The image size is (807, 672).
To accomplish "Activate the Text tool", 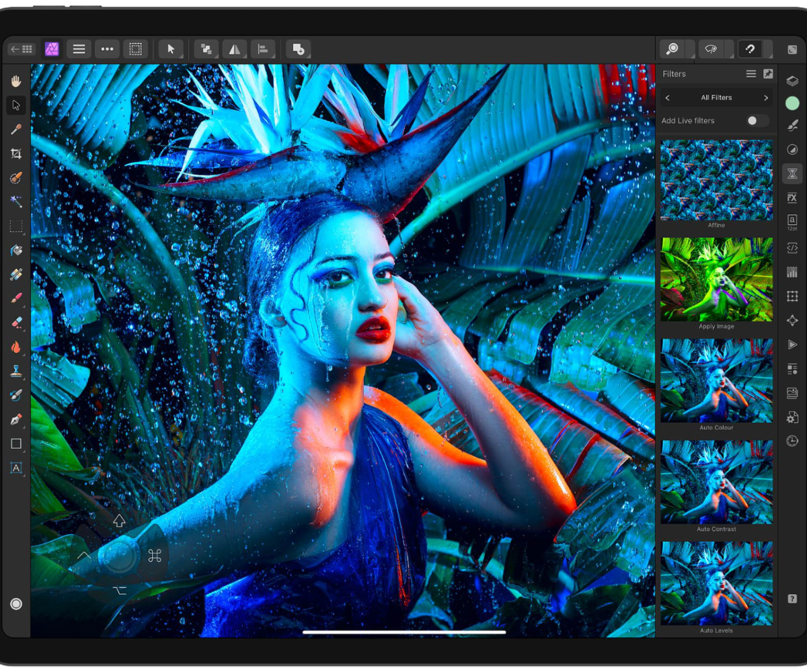I will (x=15, y=468).
